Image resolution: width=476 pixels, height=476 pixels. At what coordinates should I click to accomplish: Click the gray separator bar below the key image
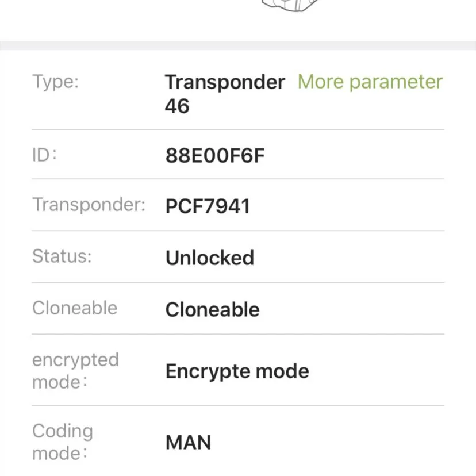[238, 45]
